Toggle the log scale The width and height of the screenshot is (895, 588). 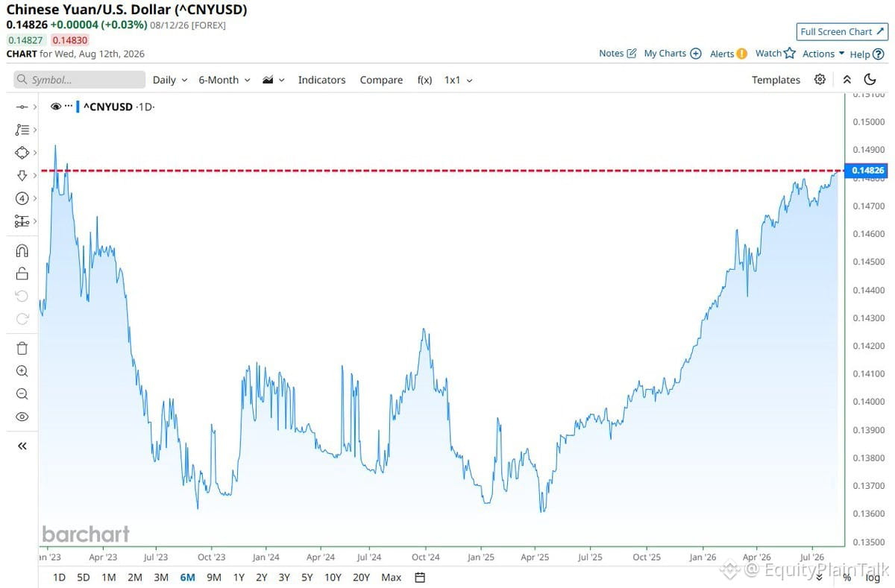pos(873,577)
